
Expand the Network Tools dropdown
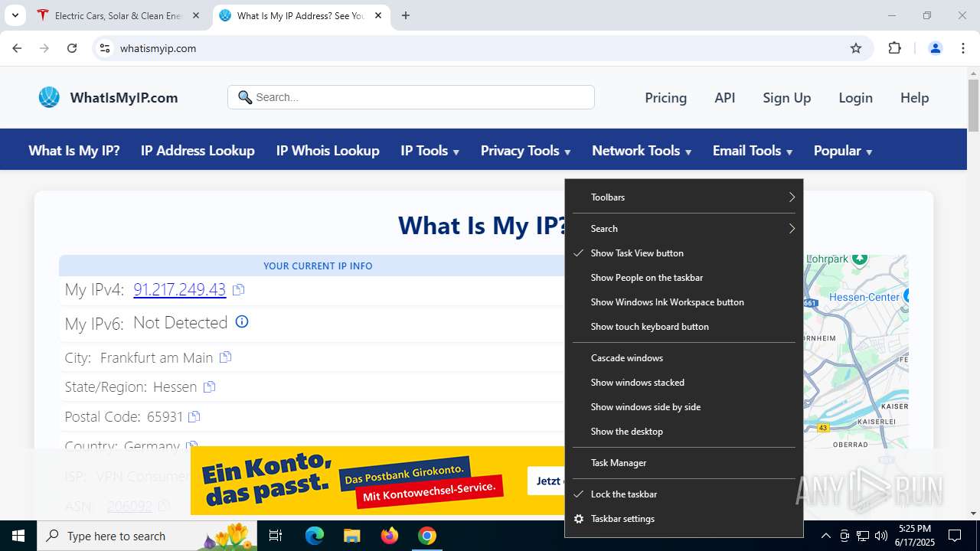pos(642,151)
